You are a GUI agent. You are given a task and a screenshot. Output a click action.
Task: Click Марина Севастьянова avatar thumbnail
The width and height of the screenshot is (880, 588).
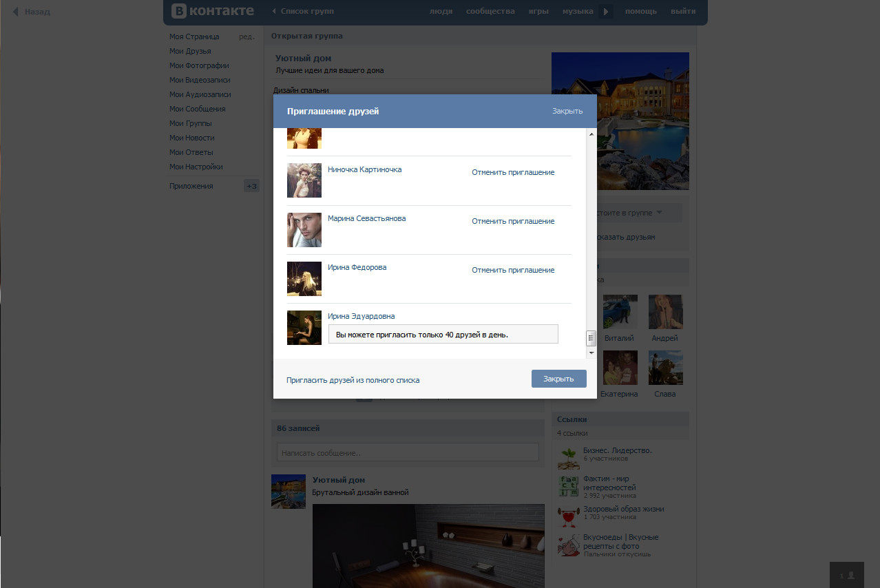point(304,230)
